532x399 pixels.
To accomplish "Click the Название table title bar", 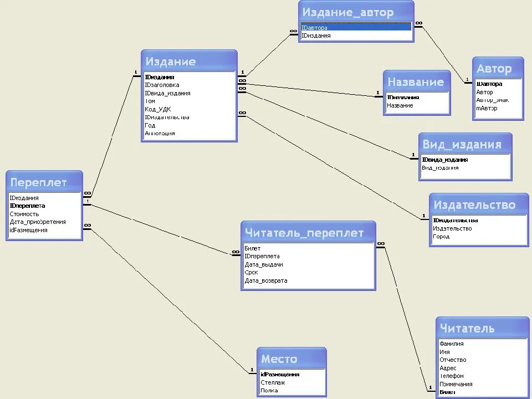I will click(417, 81).
